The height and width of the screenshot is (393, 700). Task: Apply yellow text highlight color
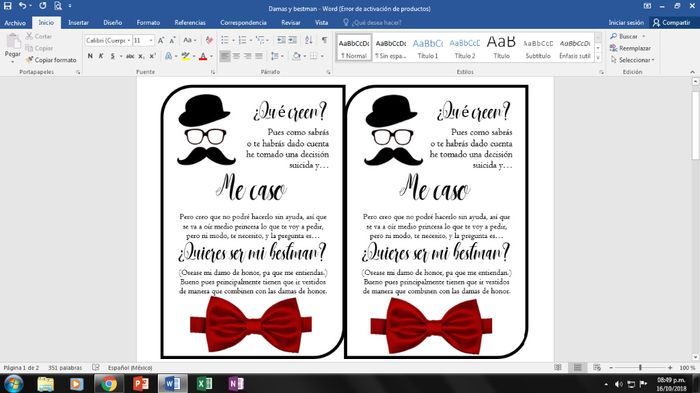pyautogui.click(x=186, y=56)
